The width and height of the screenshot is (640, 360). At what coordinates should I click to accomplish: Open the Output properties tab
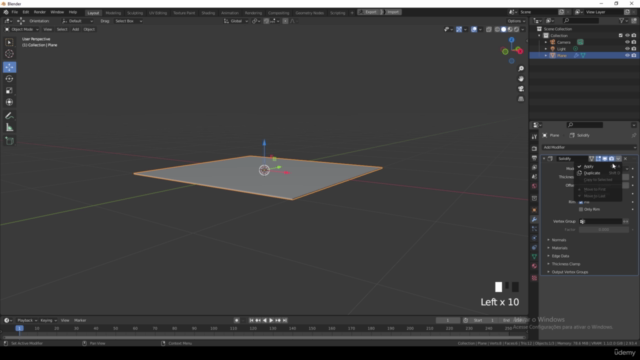pos(534,158)
